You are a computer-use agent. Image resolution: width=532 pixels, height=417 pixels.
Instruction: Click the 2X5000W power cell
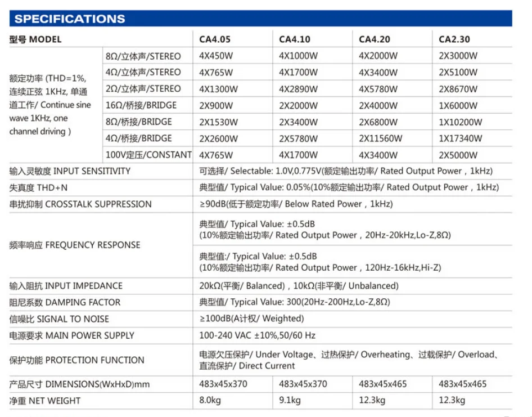coord(458,155)
